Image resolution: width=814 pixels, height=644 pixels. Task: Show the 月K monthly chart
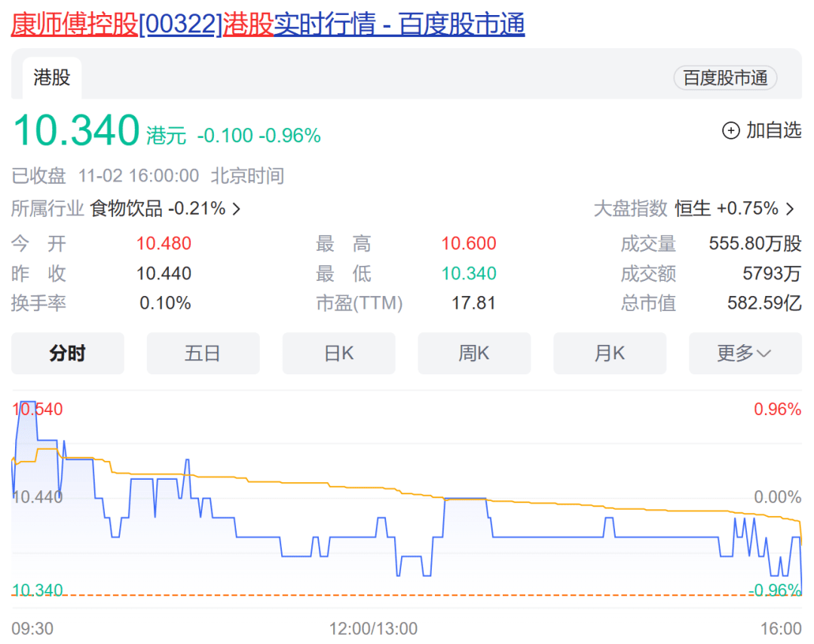(610, 353)
